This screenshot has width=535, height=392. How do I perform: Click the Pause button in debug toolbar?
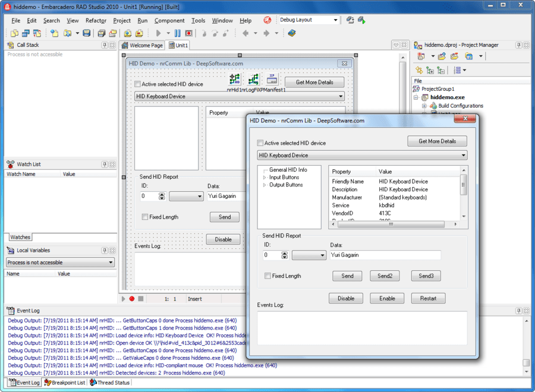coord(177,33)
